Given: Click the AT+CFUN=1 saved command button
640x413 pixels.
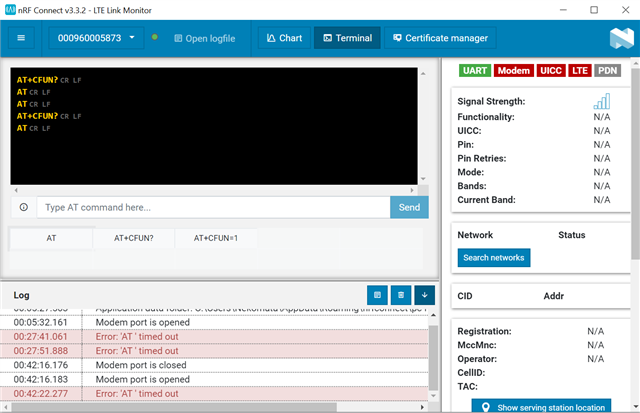Looking at the screenshot, I should pyautogui.click(x=216, y=239).
